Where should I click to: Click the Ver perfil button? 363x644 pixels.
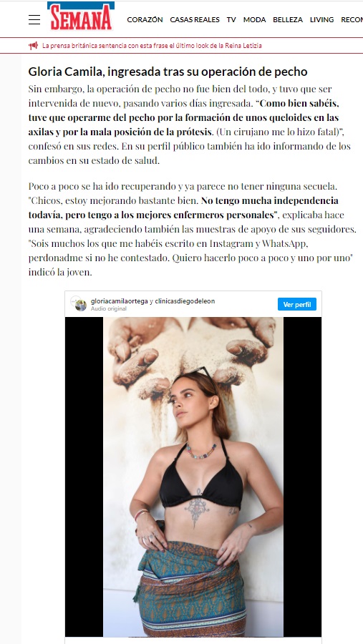coord(297,304)
